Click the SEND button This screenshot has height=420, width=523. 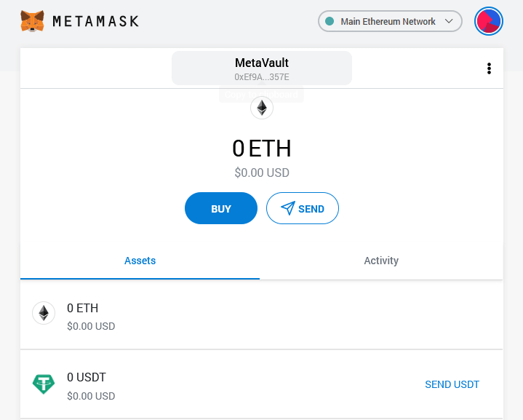click(x=303, y=208)
